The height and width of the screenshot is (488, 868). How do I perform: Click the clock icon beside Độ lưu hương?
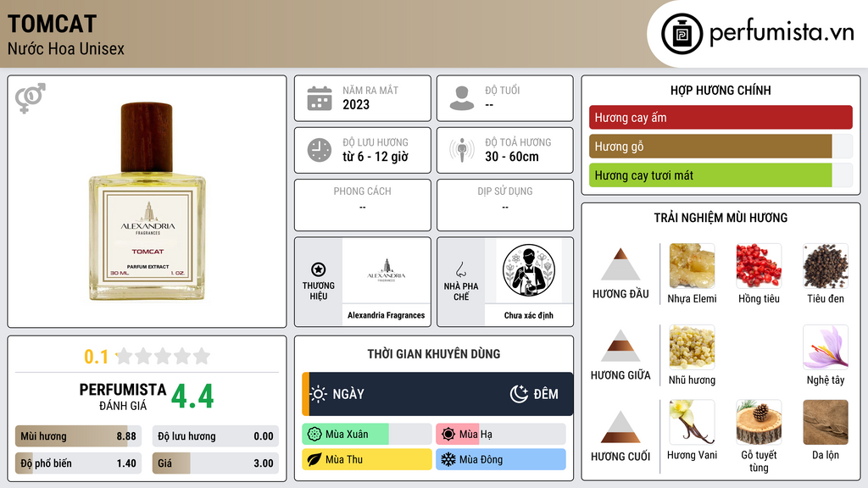click(320, 150)
